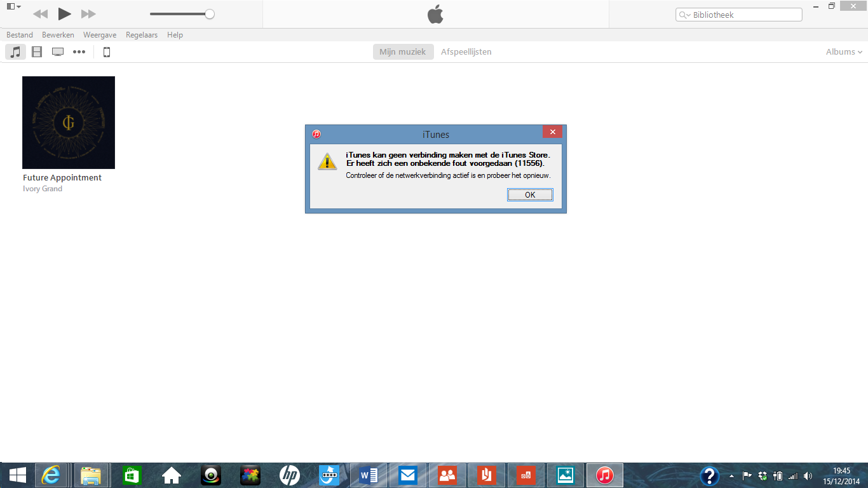The height and width of the screenshot is (488, 868).
Task: Open the Windows Store taskbar icon
Action: pyautogui.click(x=132, y=475)
